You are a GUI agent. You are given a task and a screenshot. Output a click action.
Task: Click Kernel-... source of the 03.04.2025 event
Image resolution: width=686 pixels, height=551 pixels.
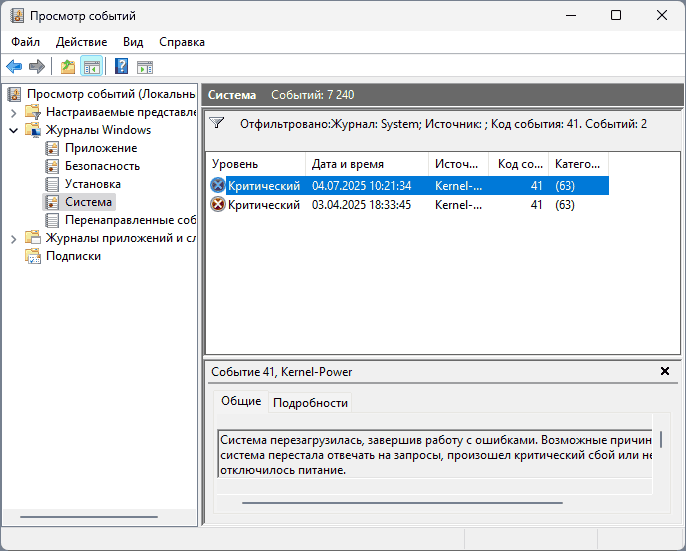(458, 205)
